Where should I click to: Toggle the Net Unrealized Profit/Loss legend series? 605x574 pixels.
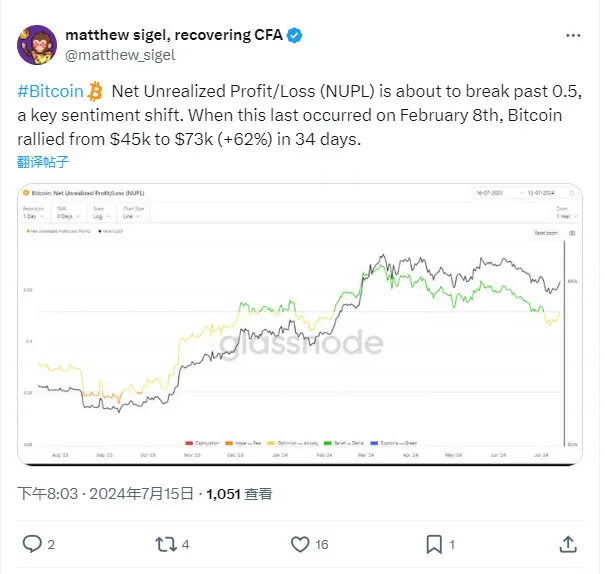[x=61, y=232]
